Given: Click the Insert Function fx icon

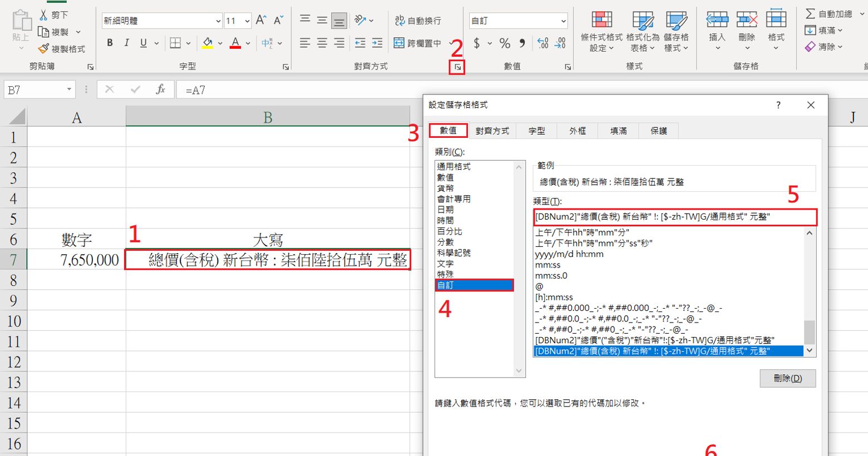Looking at the screenshot, I should pyautogui.click(x=160, y=90).
